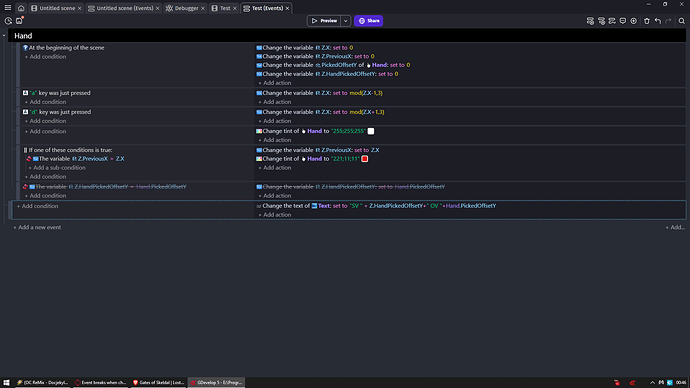The width and height of the screenshot is (690, 388).
Task: Add condition to the white tint event
Action: coord(45,132)
